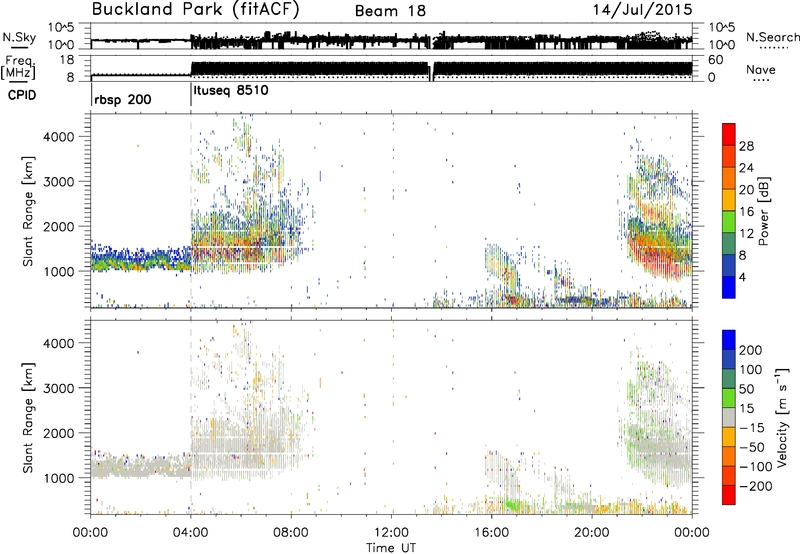Select the 4 value on Power scale

point(743,277)
